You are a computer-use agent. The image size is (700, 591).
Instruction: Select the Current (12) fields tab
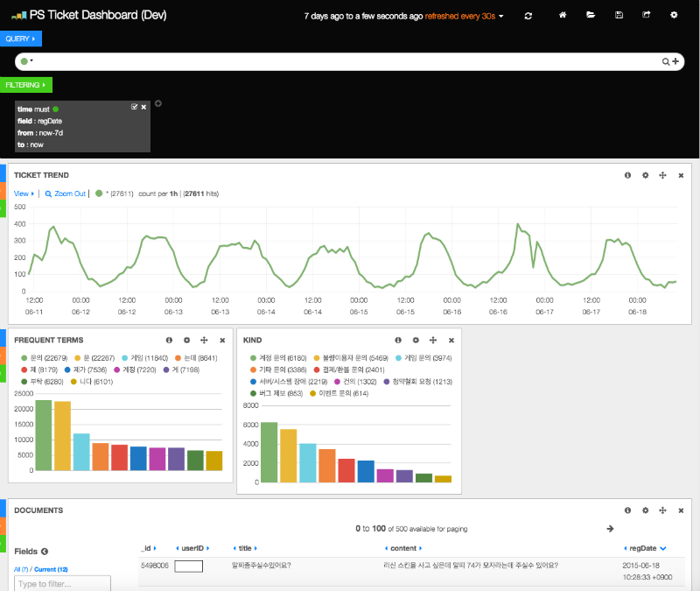[x=51, y=569]
